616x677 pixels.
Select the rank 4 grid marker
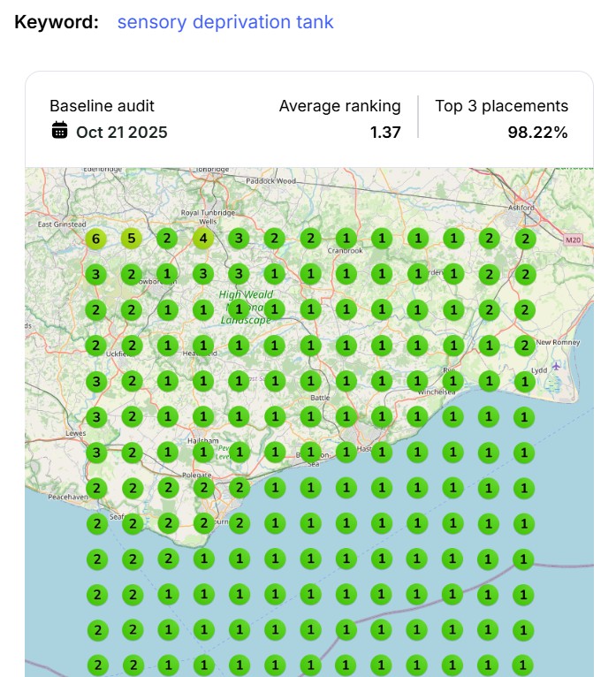pyautogui.click(x=203, y=239)
